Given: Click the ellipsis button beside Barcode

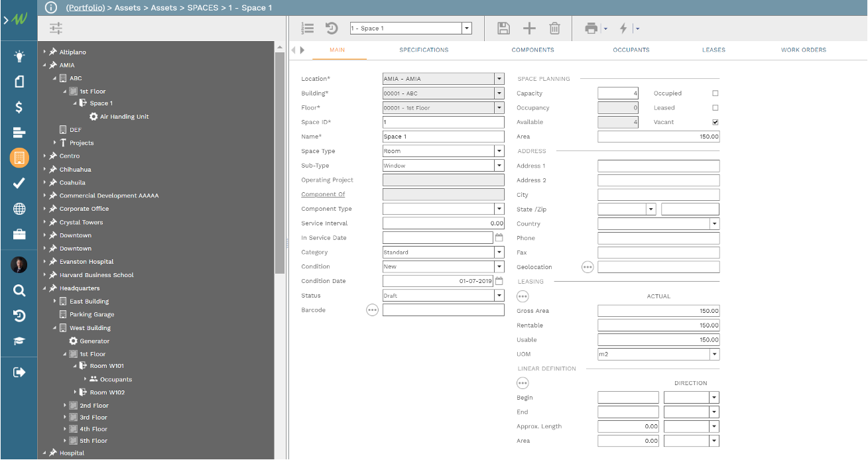Looking at the screenshot, I should (372, 310).
